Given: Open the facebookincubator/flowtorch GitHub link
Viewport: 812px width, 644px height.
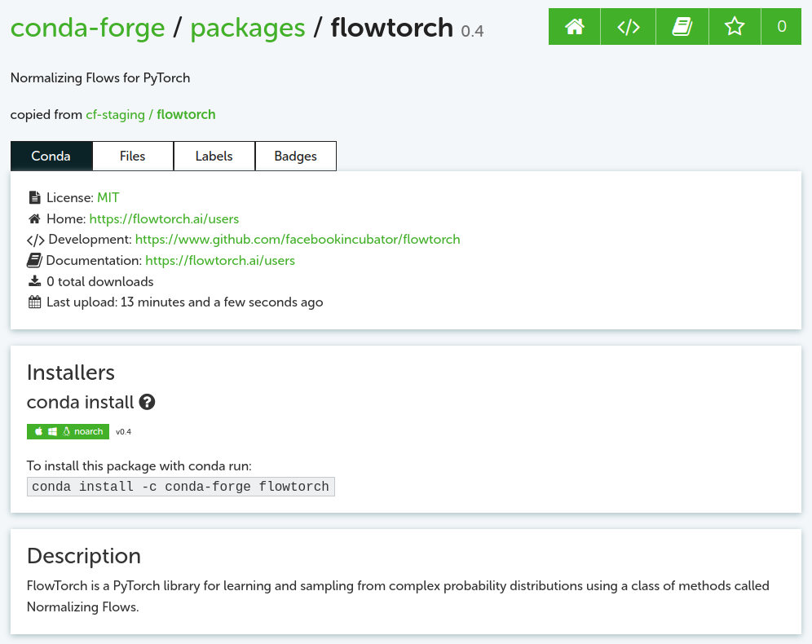Looking at the screenshot, I should (x=298, y=239).
